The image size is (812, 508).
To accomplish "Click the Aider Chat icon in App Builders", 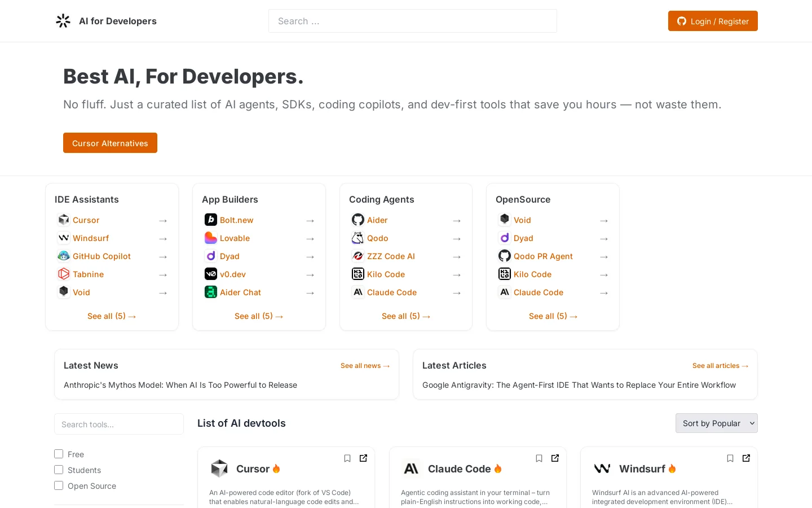I will tap(211, 292).
